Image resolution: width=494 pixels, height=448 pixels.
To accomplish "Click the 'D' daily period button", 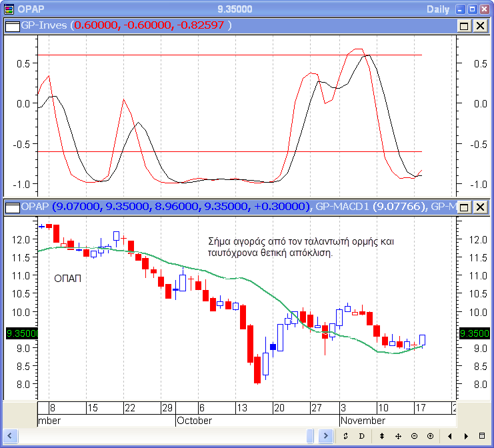I will click(x=362, y=436).
